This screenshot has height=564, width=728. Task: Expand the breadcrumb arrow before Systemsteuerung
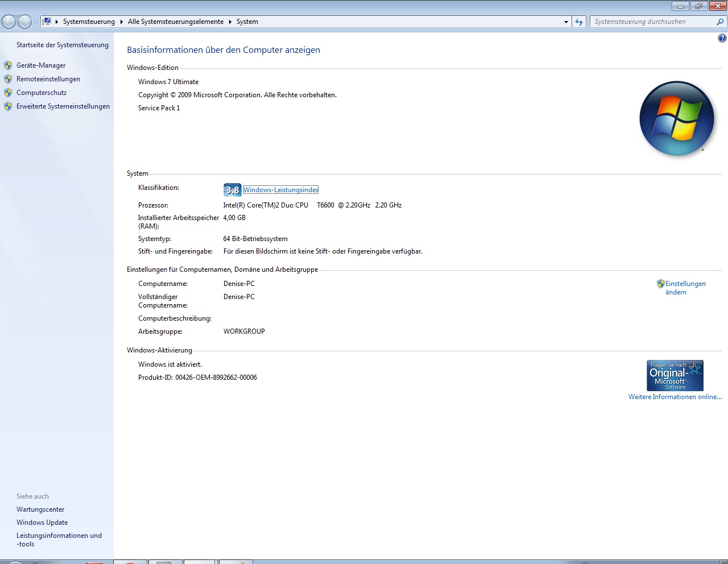tap(57, 22)
